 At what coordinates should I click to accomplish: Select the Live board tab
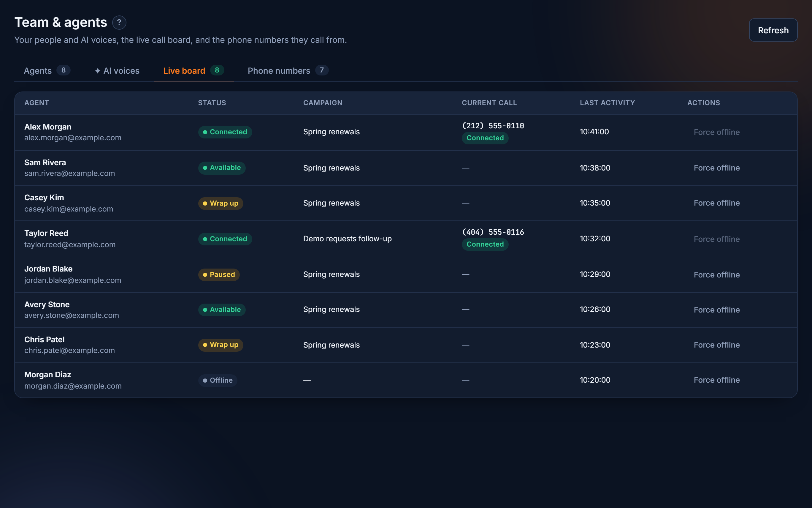point(194,71)
